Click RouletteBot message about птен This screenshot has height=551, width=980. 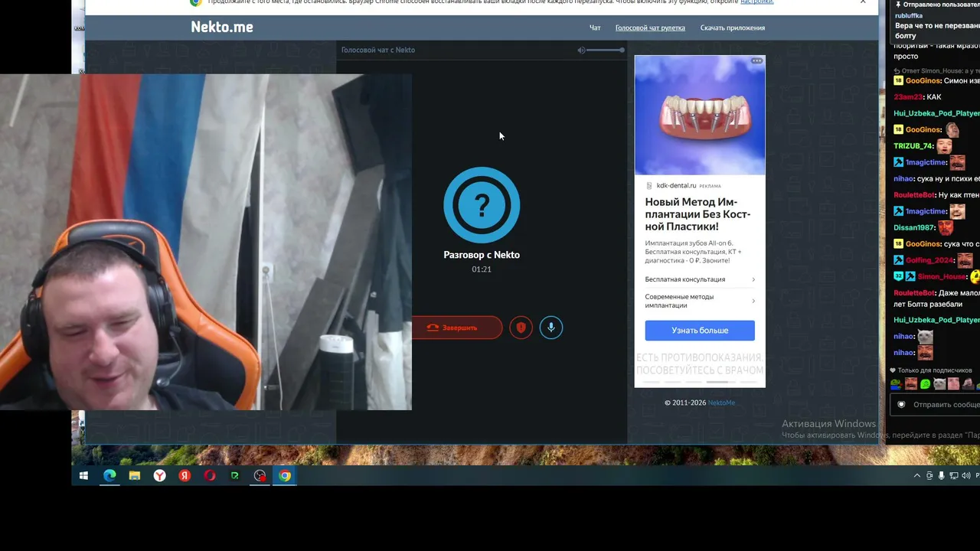pyautogui.click(x=936, y=195)
